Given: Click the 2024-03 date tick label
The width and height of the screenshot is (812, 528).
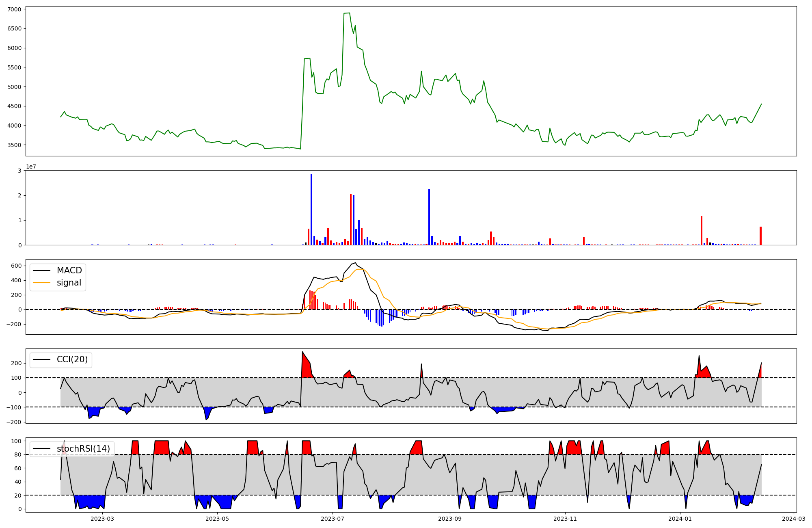Looking at the screenshot, I should [793, 519].
